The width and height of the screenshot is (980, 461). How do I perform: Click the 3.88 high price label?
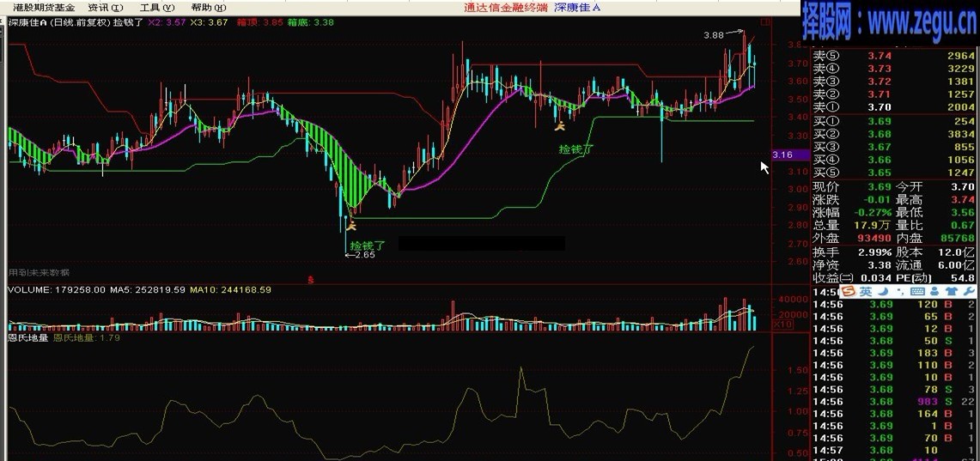click(714, 35)
